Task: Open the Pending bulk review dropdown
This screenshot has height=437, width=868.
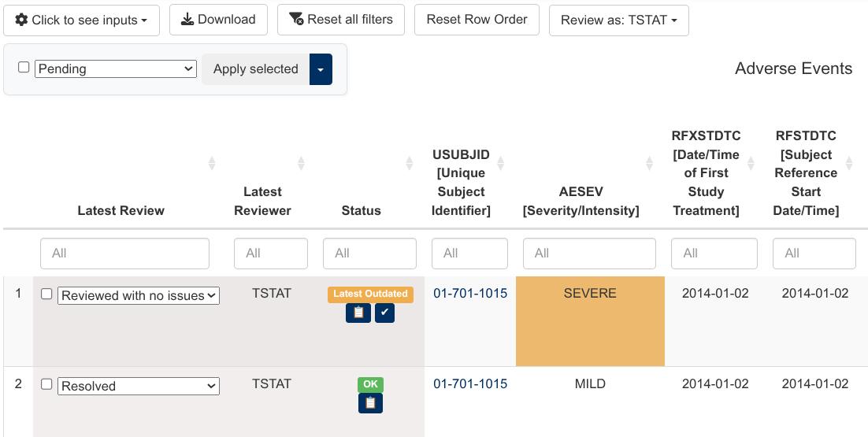Action: [x=116, y=69]
